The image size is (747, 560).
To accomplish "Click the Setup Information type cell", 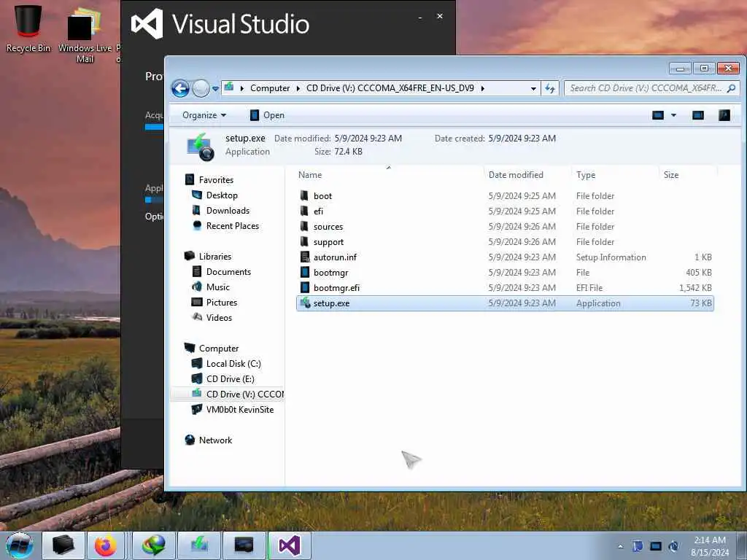I will [x=611, y=257].
